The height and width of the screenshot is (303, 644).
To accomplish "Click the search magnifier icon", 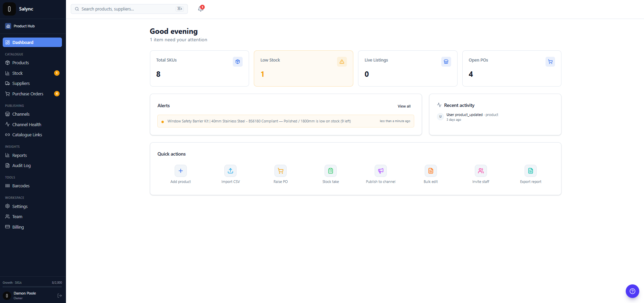I will [77, 9].
